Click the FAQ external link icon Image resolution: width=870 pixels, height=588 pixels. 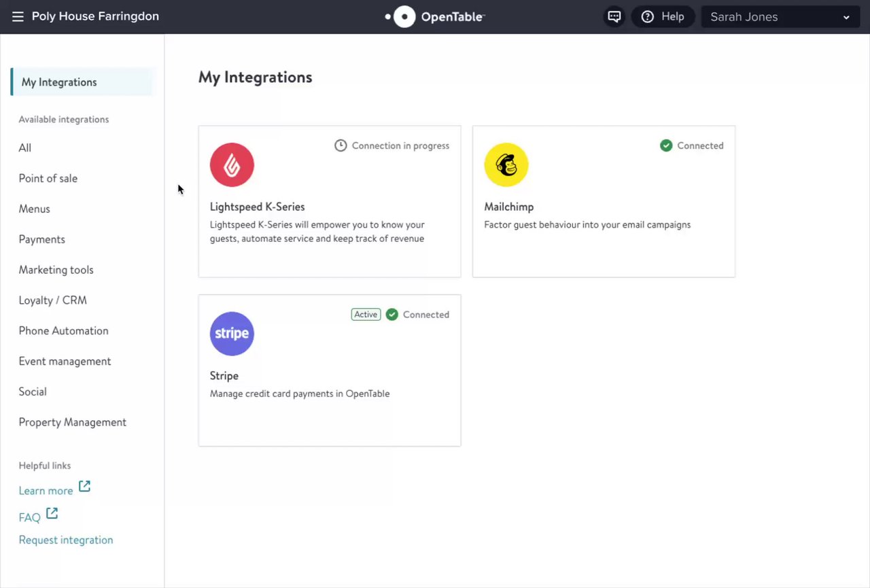[52, 514]
